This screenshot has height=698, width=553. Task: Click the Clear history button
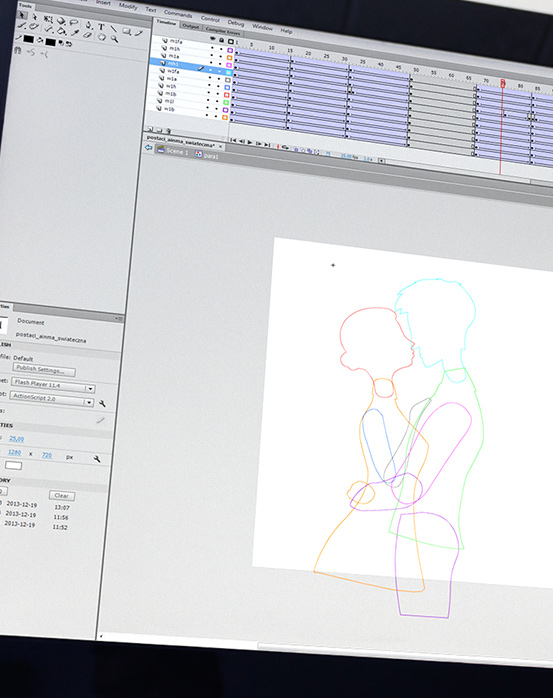pyautogui.click(x=61, y=496)
